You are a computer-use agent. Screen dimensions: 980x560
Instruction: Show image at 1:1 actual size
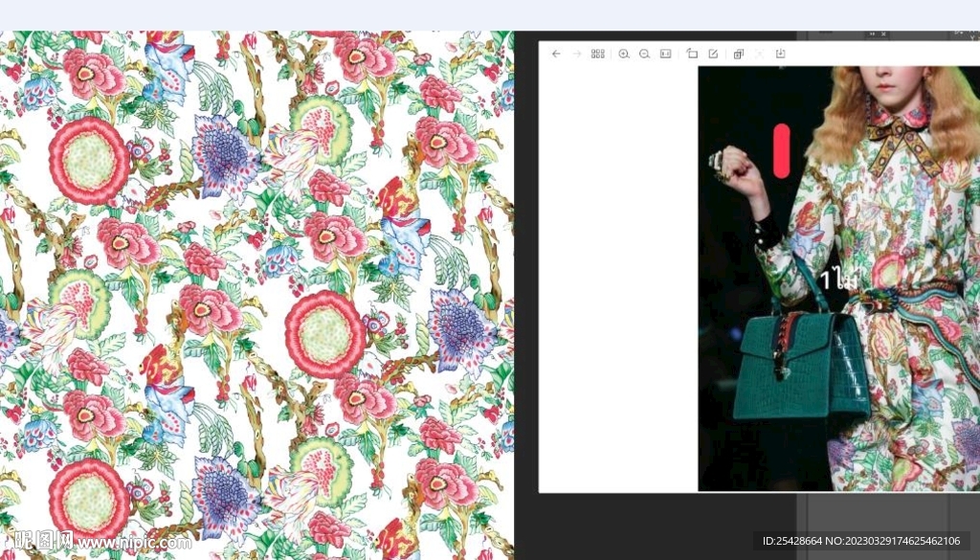[x=666, y=54]
